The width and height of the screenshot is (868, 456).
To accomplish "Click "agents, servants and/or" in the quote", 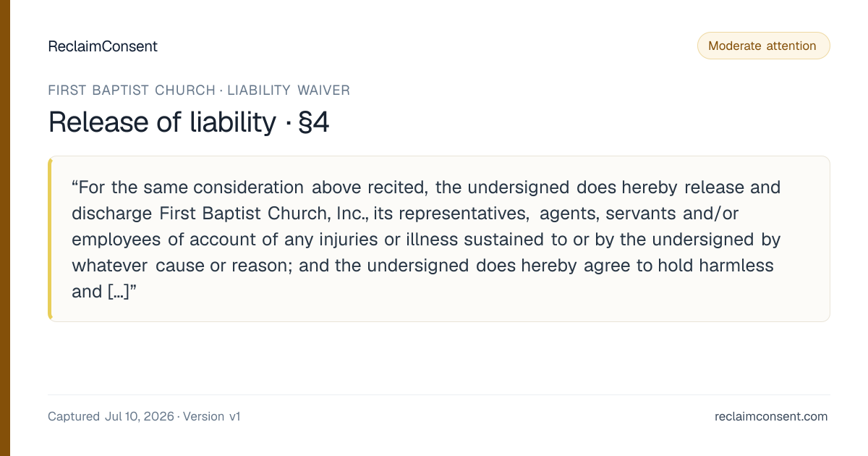I will click(x=639, y=214).
